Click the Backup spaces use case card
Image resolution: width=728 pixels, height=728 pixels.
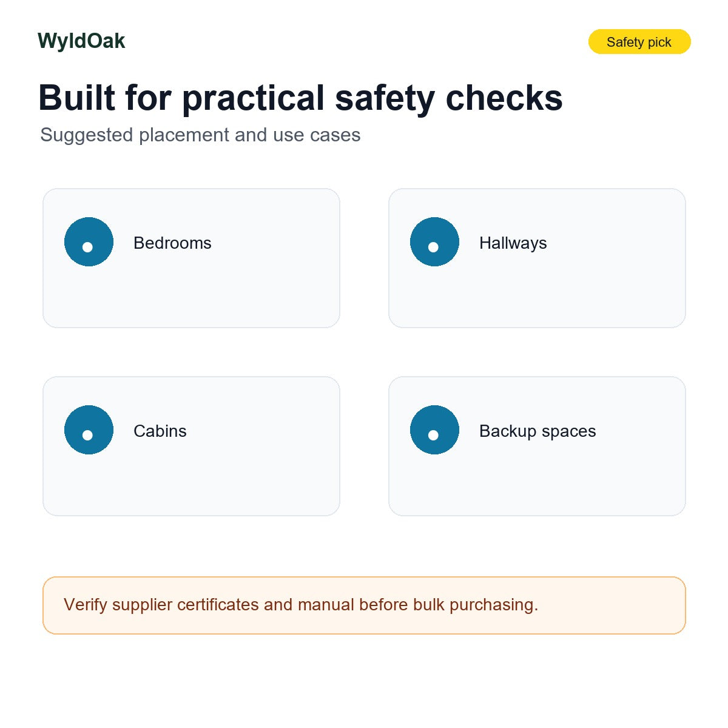click(537, 446)
